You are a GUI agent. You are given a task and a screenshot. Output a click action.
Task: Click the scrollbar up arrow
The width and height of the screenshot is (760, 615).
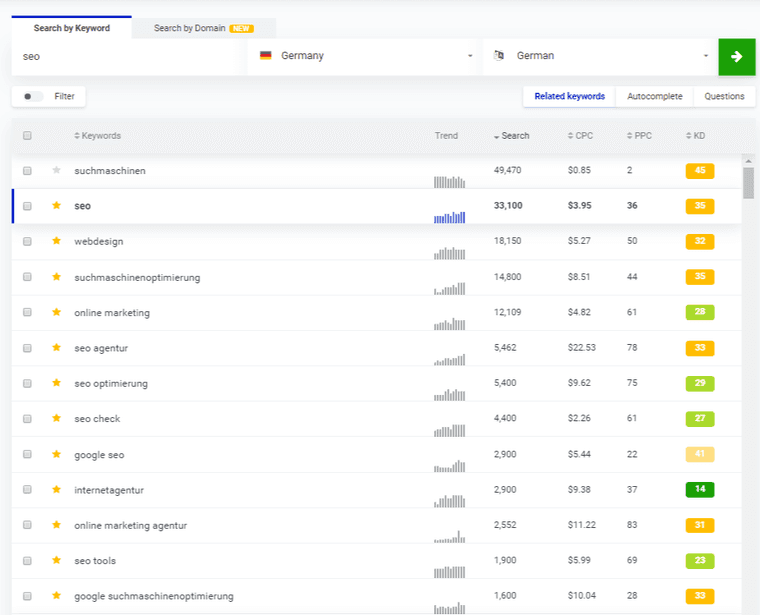click(x=748, y=161)
